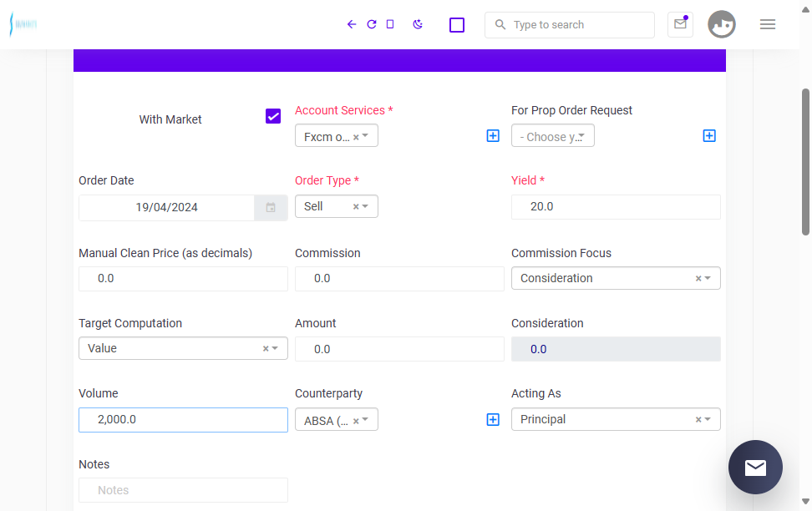The image size is (812, 511).
Task: Expand the Account Services dropdown
Action: tap(366, 135)
